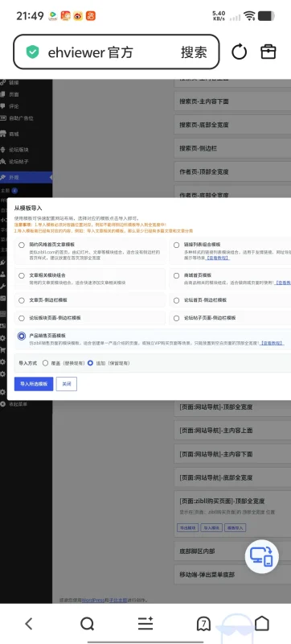
Task: Click 导入模块 button in zibll area
Action: tap(211, 528)
